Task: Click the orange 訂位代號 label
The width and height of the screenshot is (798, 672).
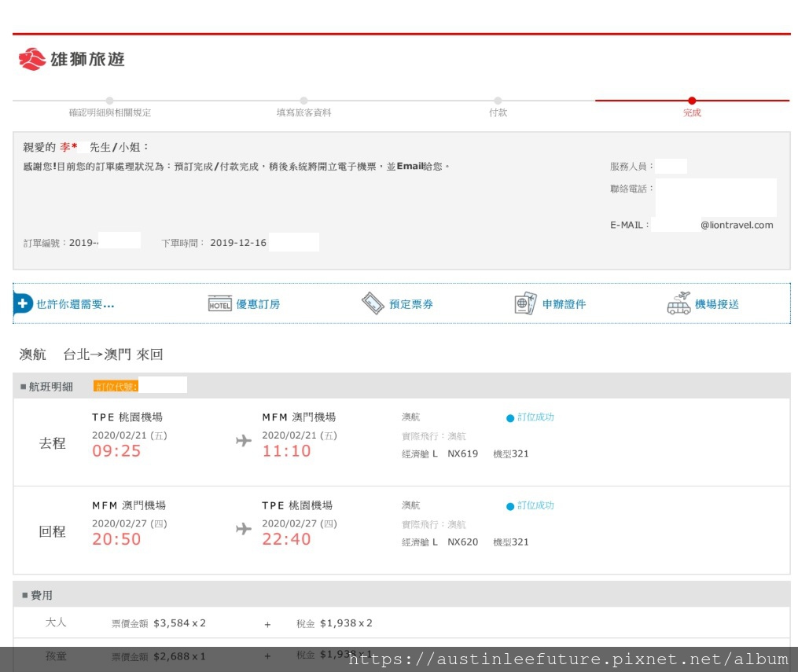Action: coord(116,386)
